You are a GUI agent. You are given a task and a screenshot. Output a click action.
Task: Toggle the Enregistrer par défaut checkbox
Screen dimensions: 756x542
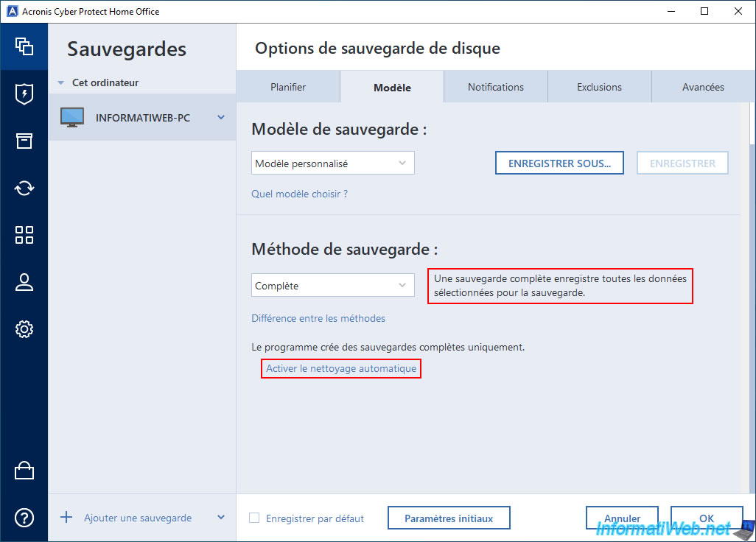[254, 518]
